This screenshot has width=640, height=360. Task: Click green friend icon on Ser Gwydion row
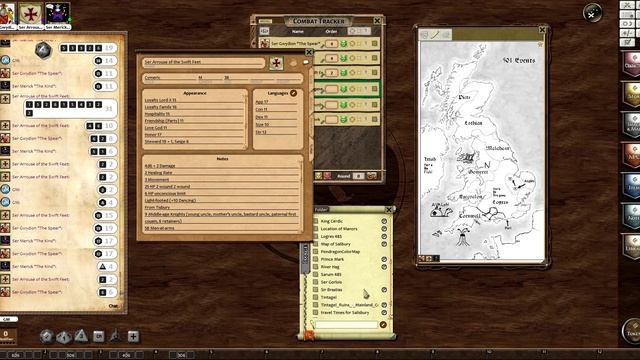pyautogui.click(x=344, y=43)
